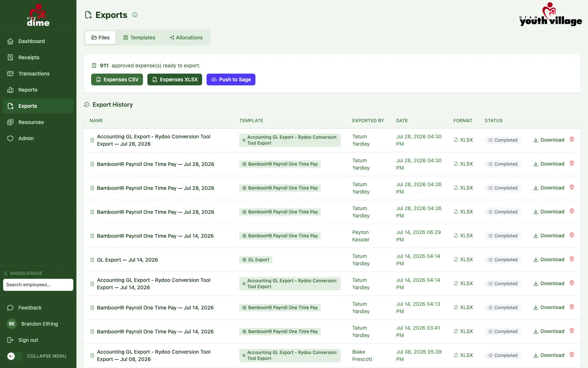The image size is (588, 368).
Task: Switch to the Allocations tab
Action: 186,38
